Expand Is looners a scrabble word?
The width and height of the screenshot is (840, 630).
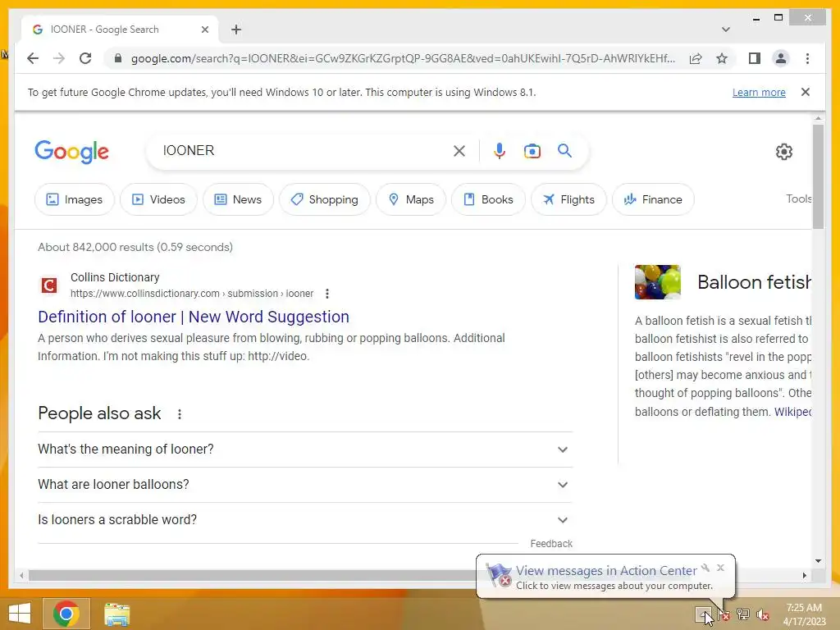pos(305,520)
